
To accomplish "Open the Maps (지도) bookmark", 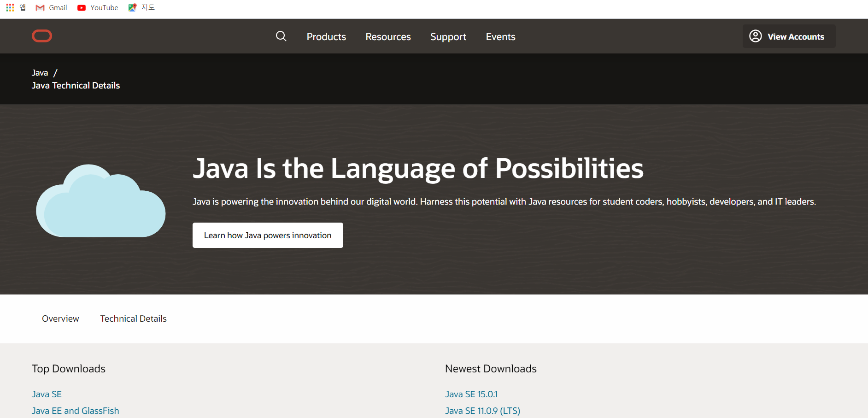I will (x=141, y=7).
